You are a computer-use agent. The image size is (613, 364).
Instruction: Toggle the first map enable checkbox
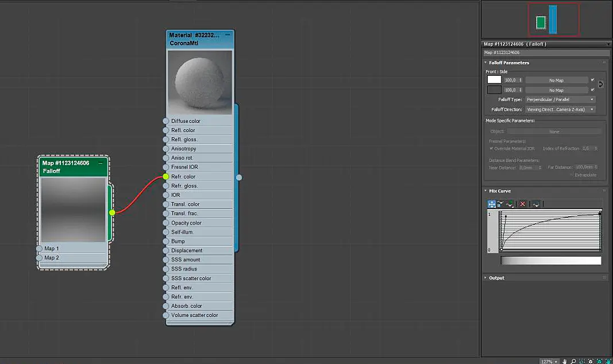[592, 80]
